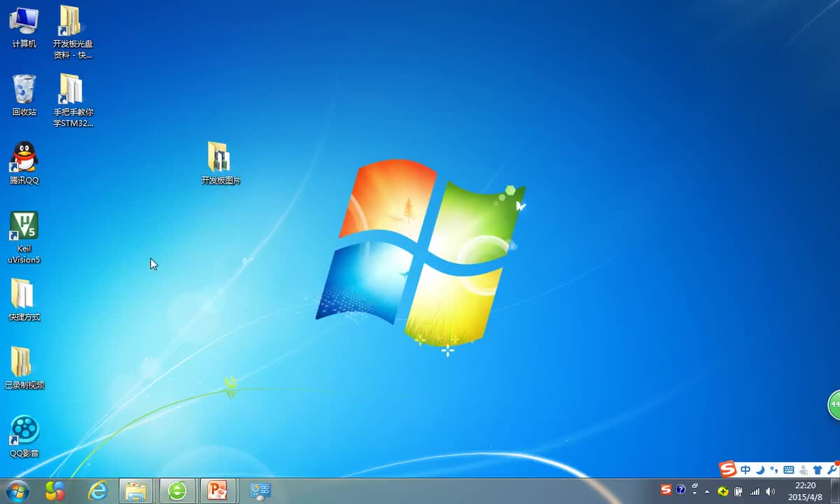Select the 回收站 recycle bin icon

(24, 95)
